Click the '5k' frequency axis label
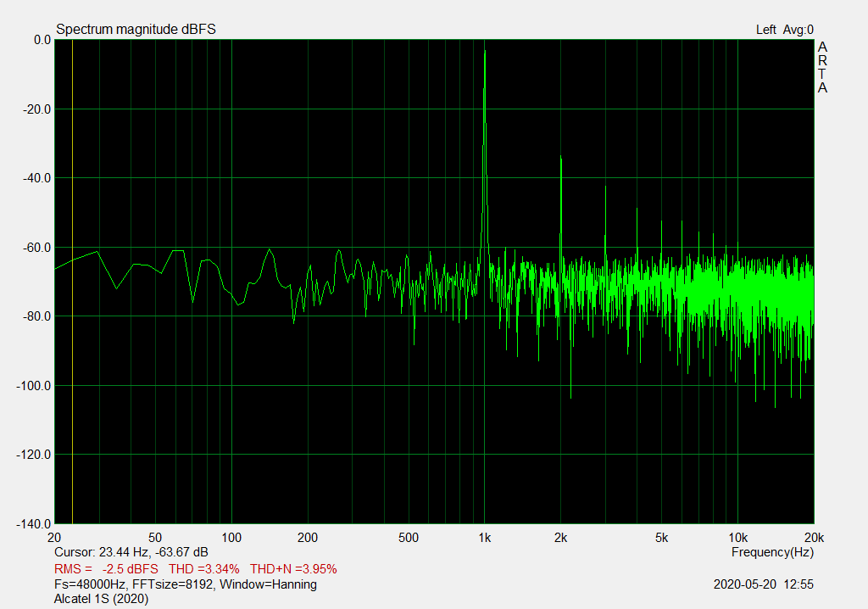 661,538
